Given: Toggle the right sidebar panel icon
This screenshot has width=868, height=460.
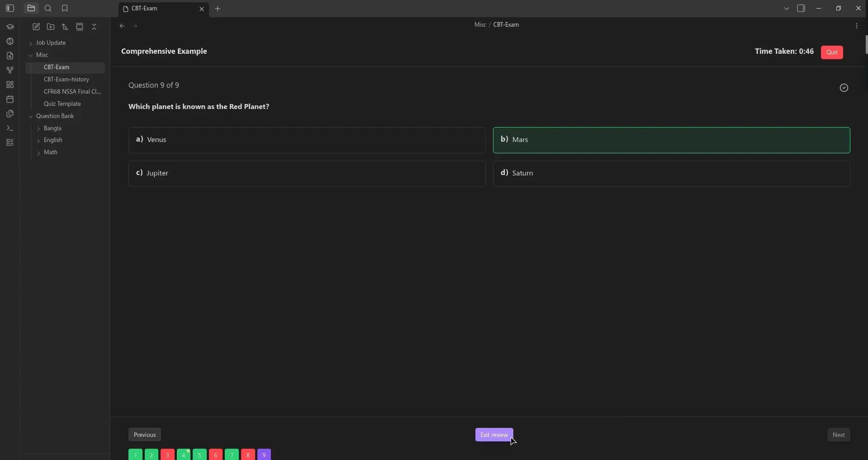Looking at the screenshot, I should point(801,8).
